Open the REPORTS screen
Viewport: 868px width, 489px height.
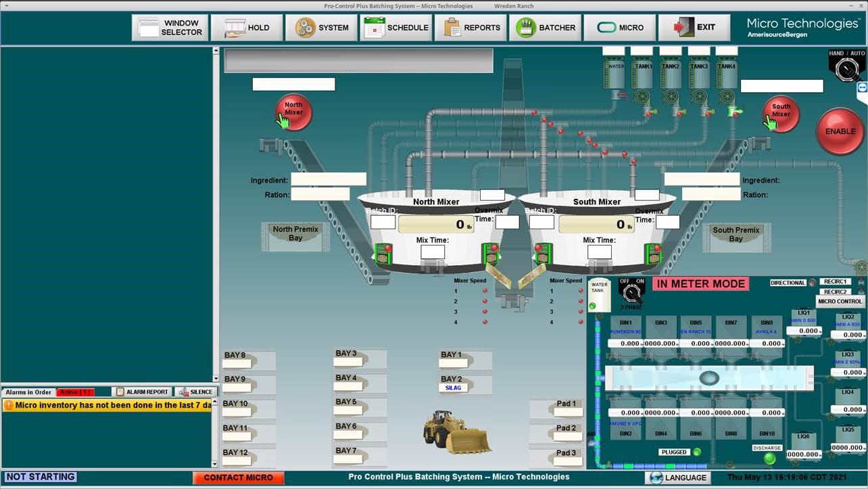[471, 28]
